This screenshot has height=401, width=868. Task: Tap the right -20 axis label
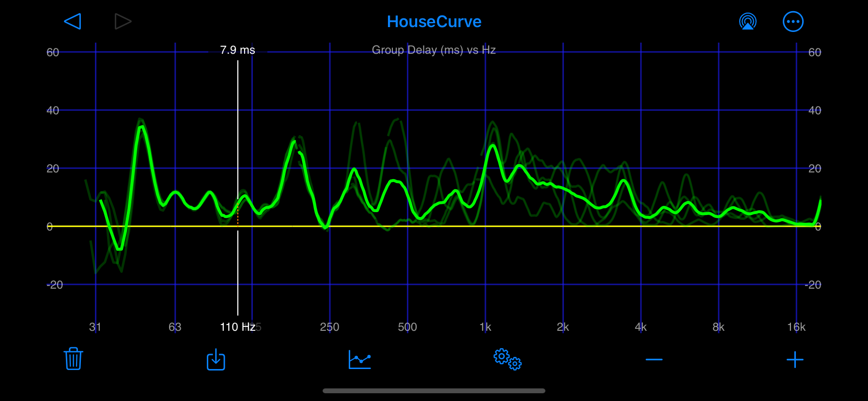813,285
